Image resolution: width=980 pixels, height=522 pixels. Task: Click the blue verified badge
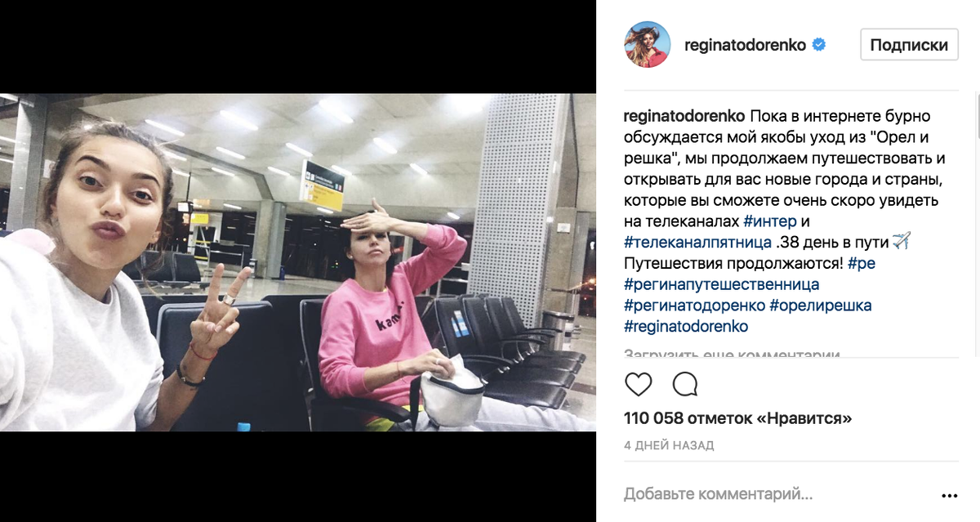819,46
